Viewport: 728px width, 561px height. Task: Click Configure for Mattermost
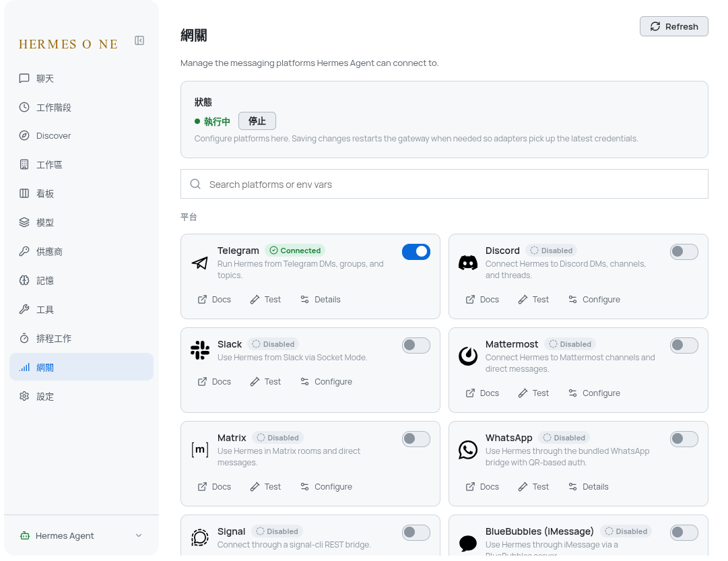click(594, 393)
